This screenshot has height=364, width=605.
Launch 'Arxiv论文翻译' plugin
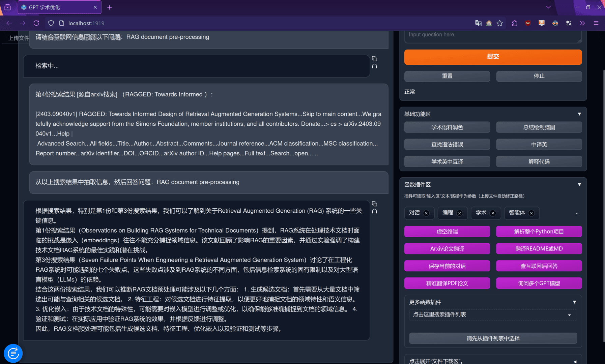tap(447, 249)
